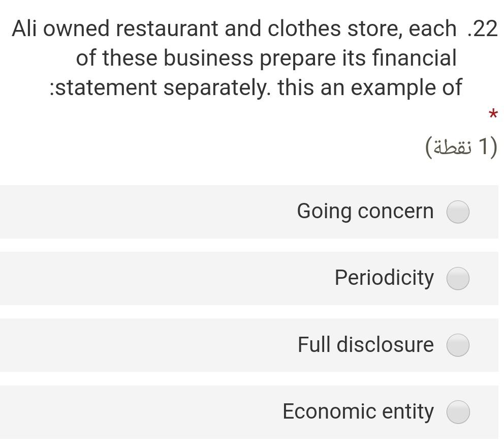This screenshot has height=442, width=504.
Task: Click the question number 22
Action: pos(486,28)
